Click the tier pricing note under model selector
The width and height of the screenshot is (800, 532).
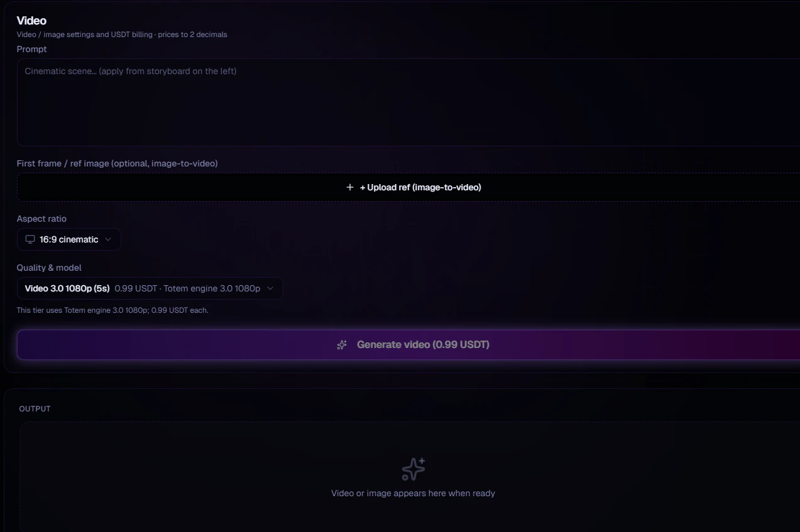112,310
